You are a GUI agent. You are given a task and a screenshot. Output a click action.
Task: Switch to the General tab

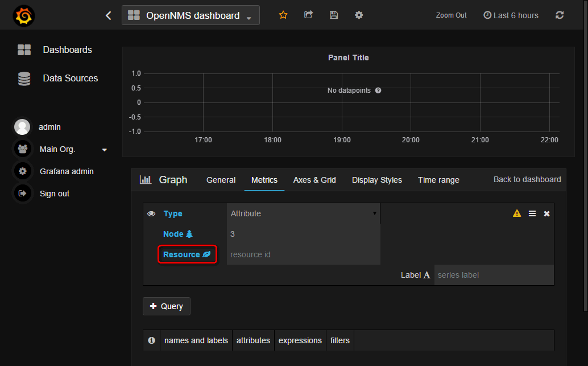click(221, 180)
